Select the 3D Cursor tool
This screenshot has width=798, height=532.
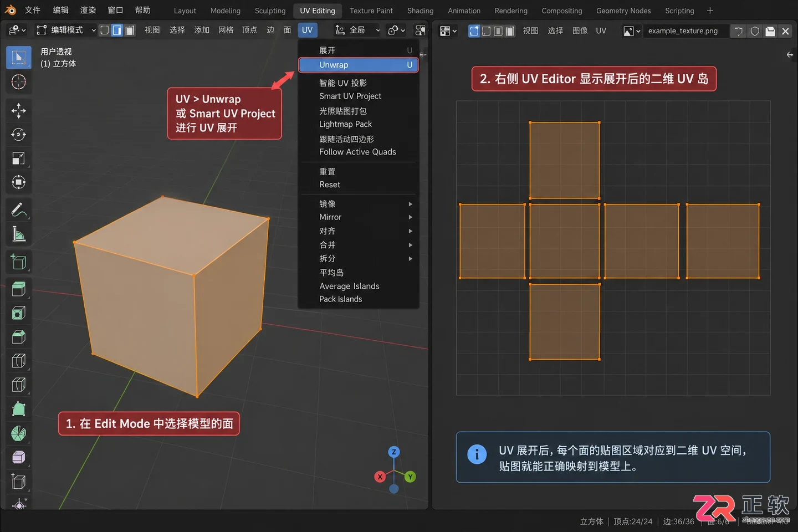pyautogui.click(x=18, y=82)
